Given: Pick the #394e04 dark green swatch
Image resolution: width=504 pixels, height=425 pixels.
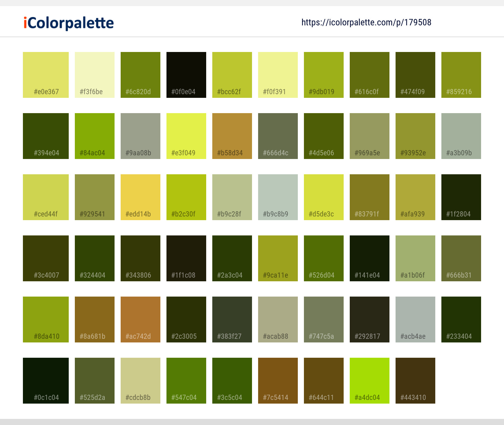Looking at the screenshot, I should pyautogui.click(x=46, y=136).
